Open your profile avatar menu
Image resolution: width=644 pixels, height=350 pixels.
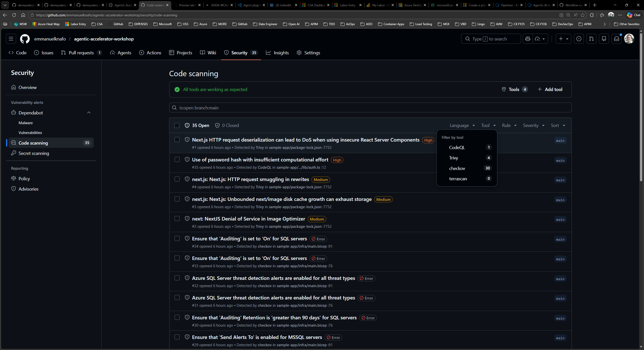(x=629, y=39)
